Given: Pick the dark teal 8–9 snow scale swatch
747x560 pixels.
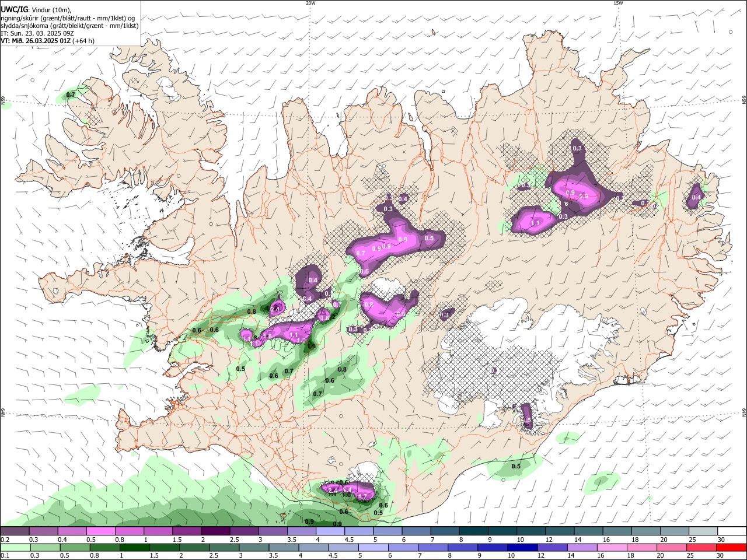Looking at the screenshot, I should 474,531.
